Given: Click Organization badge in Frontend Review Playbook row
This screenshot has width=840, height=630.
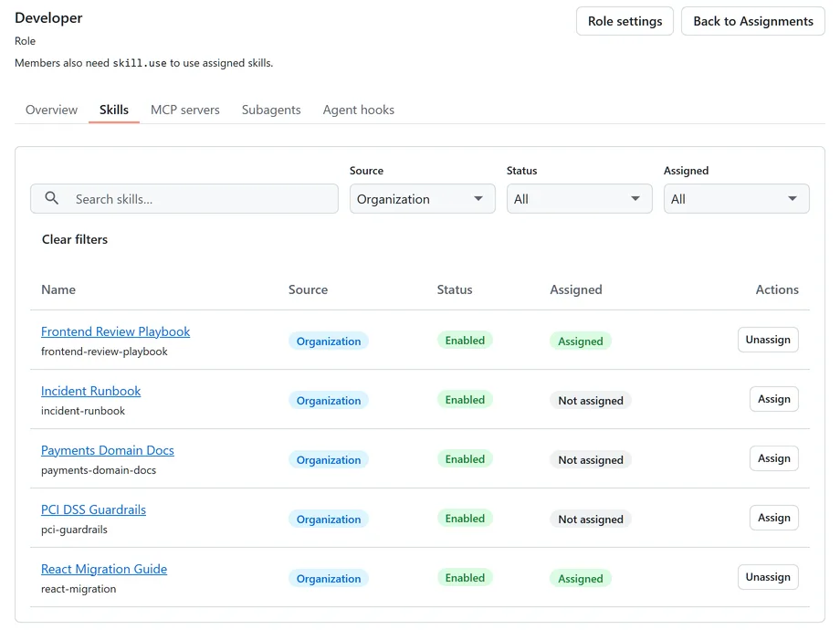Looking at the screenshot, I should click(x=329, y=341).
